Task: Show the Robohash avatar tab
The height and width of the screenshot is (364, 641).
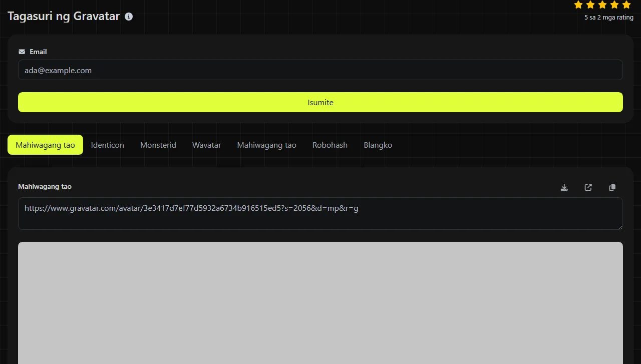Action: pos(330,145)
